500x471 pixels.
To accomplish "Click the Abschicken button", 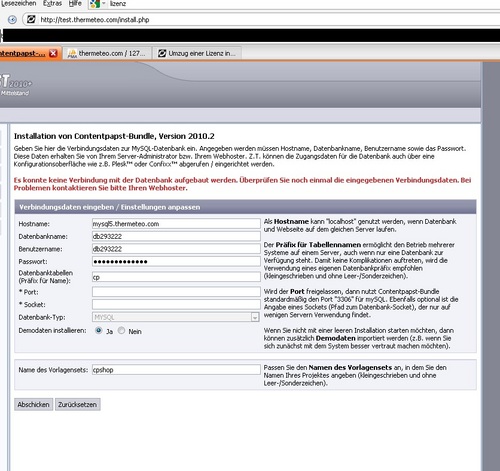I will (33, 404).
